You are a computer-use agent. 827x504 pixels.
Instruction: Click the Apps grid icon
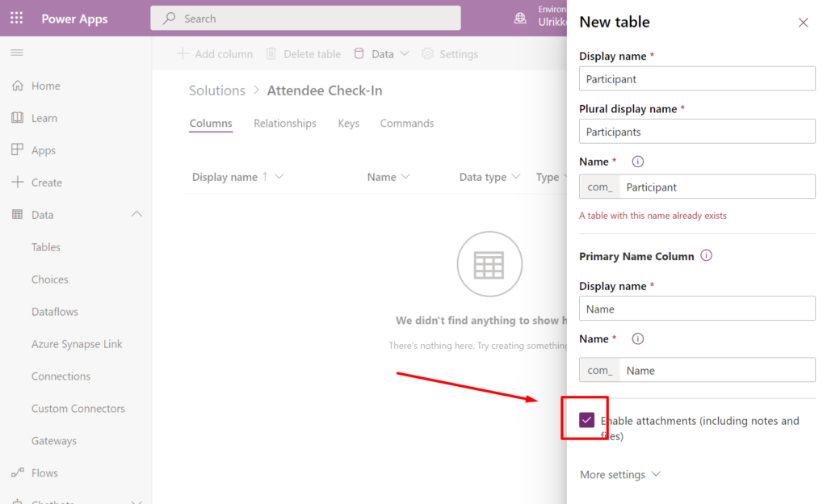click(18, 149)
